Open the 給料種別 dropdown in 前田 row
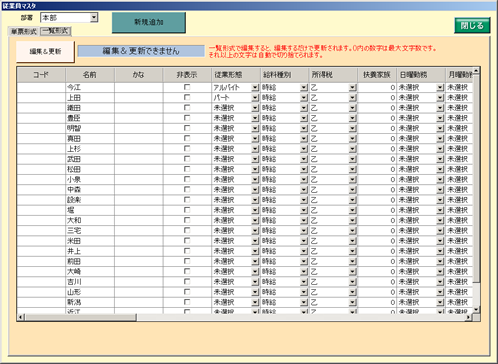Screen dimensions: 498x364 tap(304, 261)
